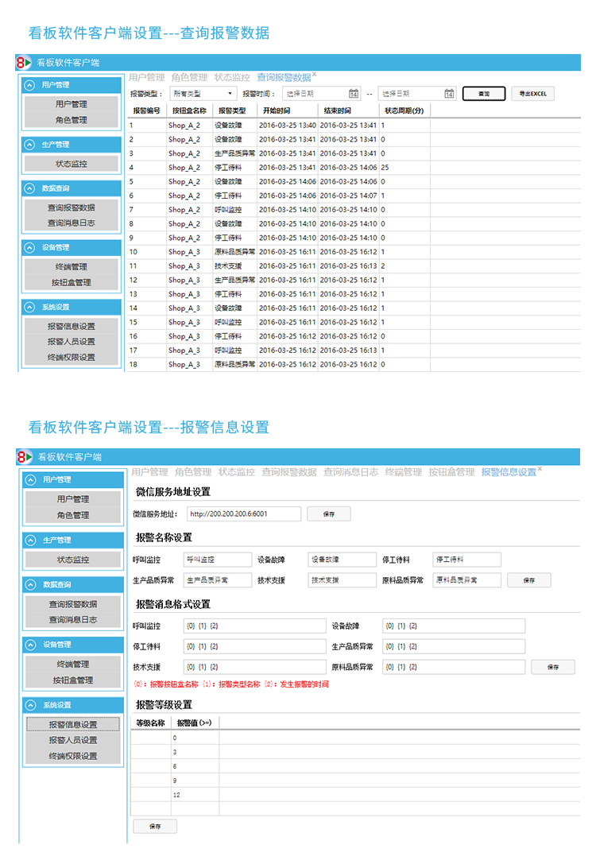The height and width of the screenshot is (868, 596).
Task: Save the 报警等级设置 table
Action: point(154,827)
